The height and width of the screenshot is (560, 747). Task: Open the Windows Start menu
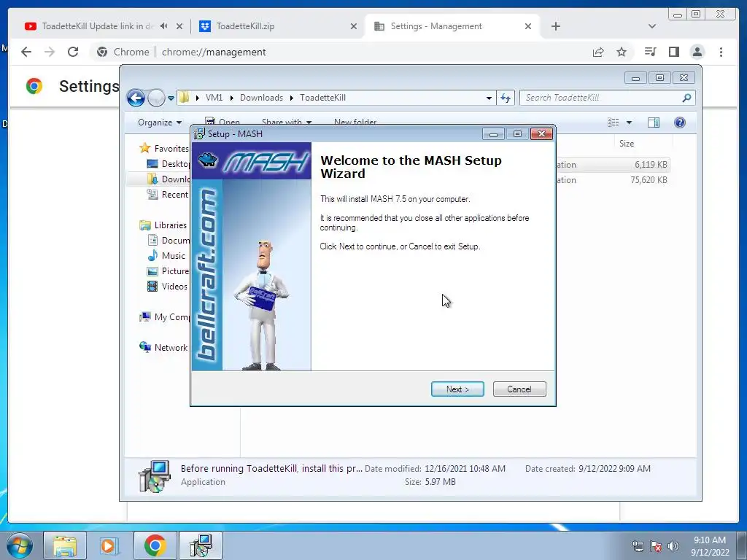click(x=20, y=545)
